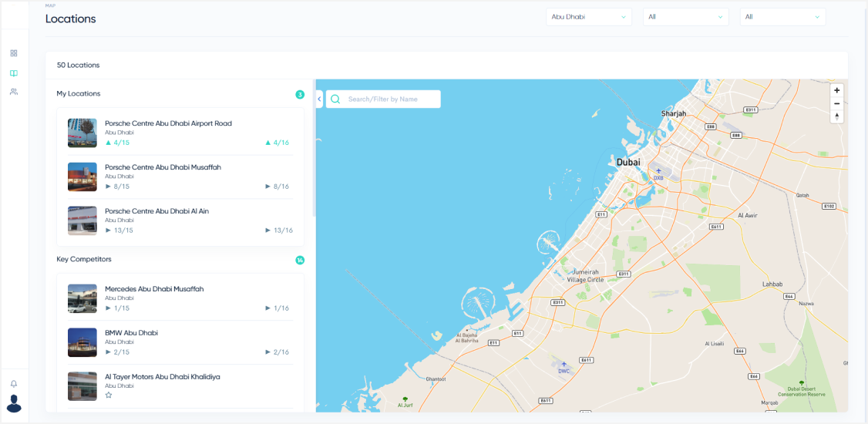Open the middle All filter dropdown
Image resolution: width=868 pixels, height=424 pixels.
(686, 17)
